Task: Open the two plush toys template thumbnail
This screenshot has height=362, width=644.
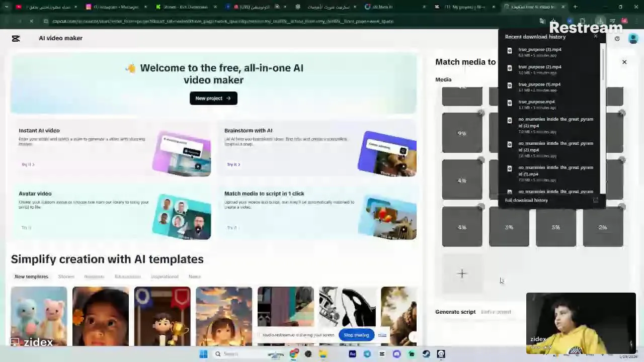Action: (x=39, y=316)
